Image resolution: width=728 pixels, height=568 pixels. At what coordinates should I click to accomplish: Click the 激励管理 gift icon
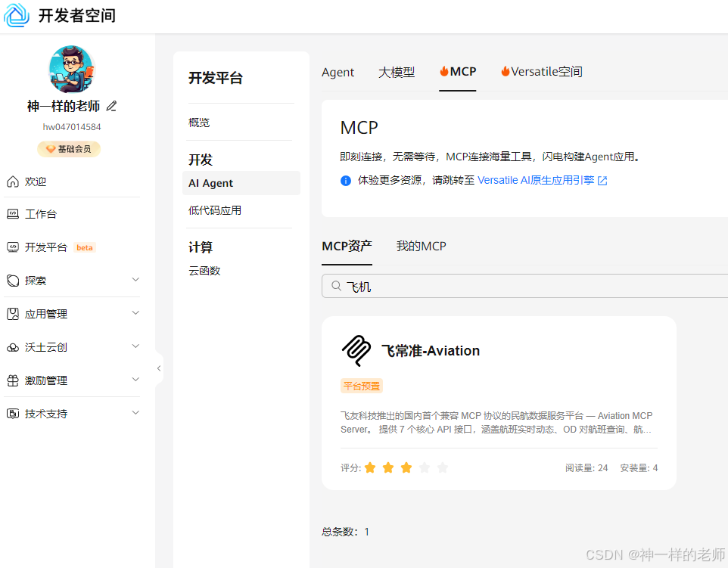click(13, 380)
